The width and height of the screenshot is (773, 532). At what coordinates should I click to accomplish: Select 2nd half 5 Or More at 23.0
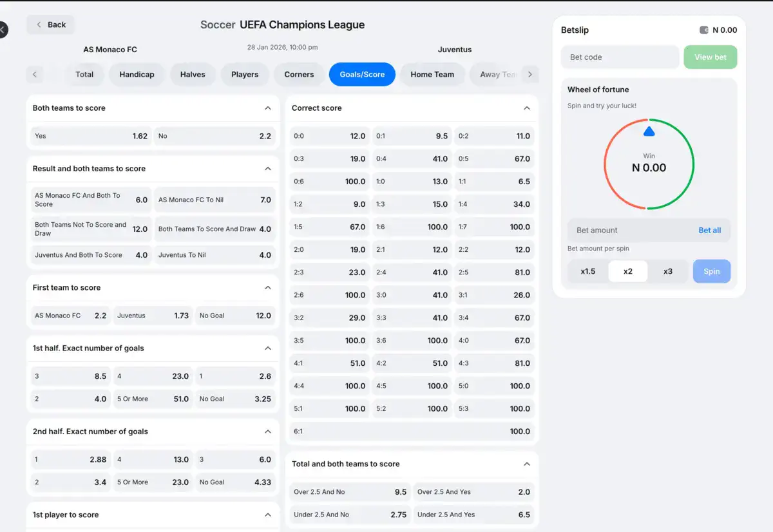click(153, 482)
